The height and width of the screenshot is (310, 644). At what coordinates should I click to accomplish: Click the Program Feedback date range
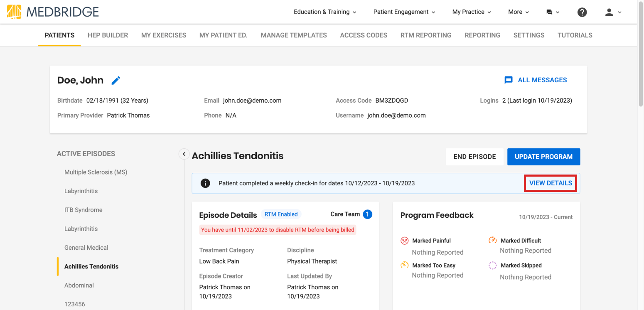(x=546, y=217)
